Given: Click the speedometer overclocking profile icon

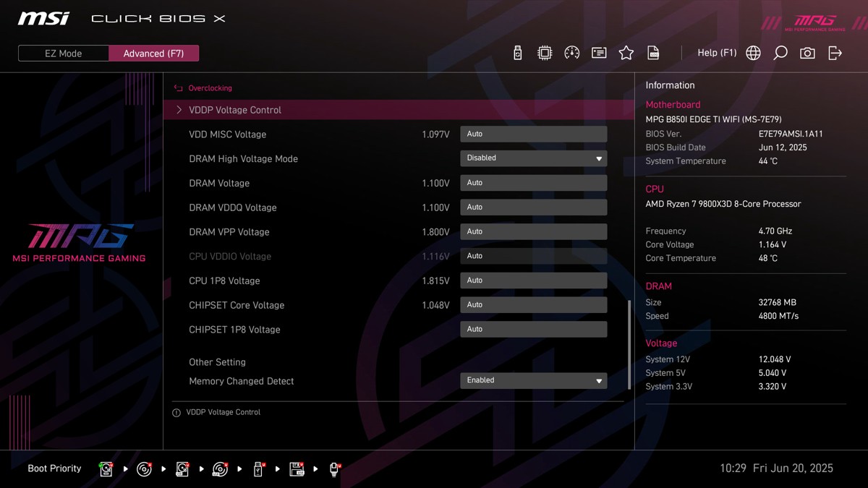Looking at the screenshot, I should (x=571, y=53).
